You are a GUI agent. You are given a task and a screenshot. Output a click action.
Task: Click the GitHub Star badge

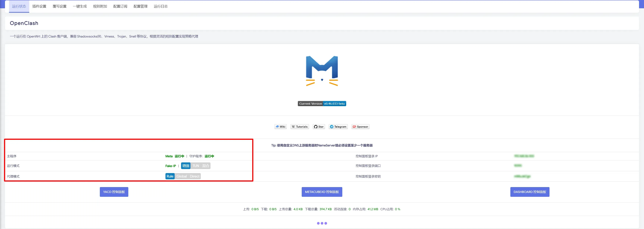point(319,127)
